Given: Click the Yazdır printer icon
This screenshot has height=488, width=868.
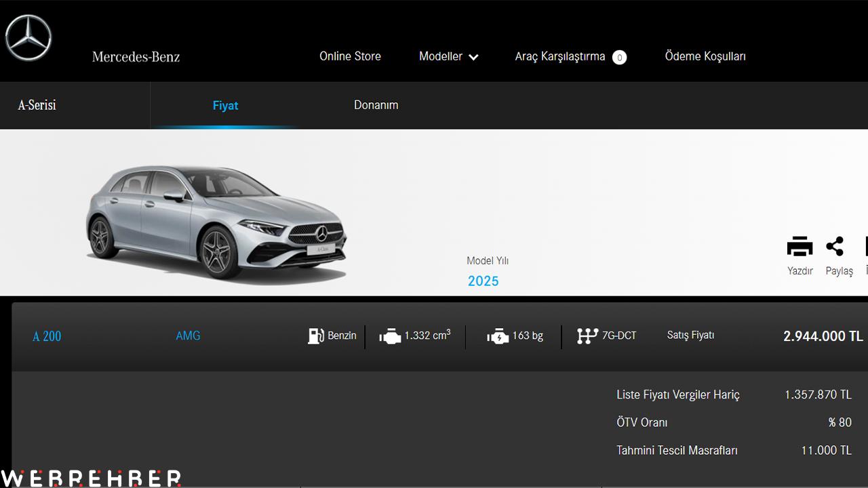Looking at the screenshot, I should pos(800,247).
